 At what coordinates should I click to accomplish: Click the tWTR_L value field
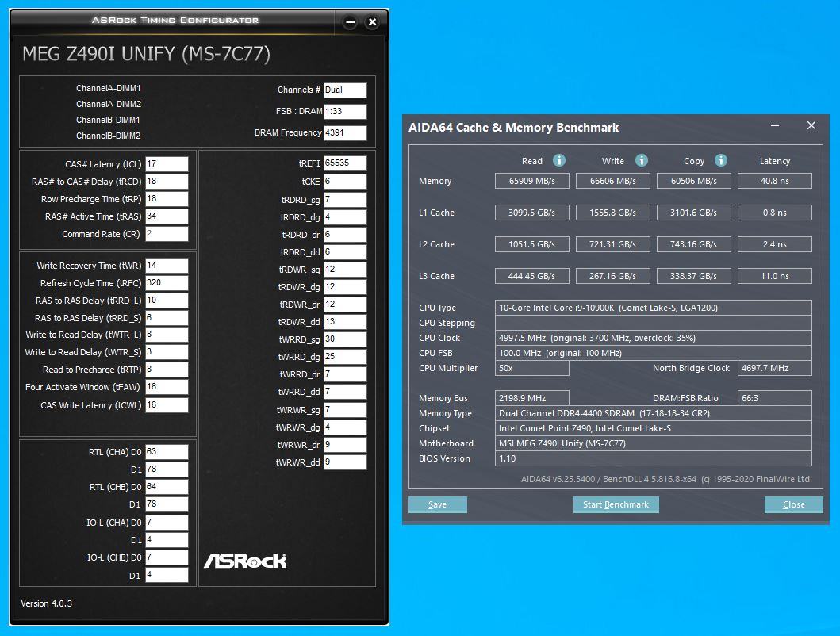pyautogui.click(x=167, y=335)
